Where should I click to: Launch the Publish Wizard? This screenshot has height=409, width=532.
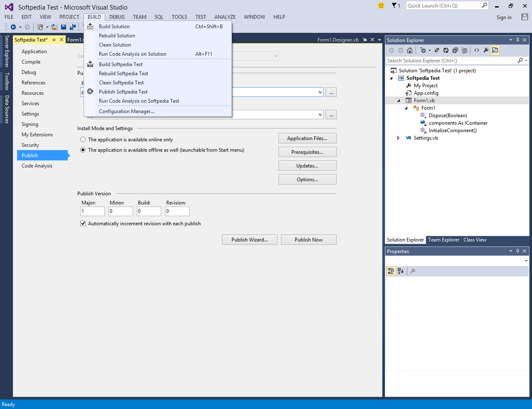(x=249, y=240)
